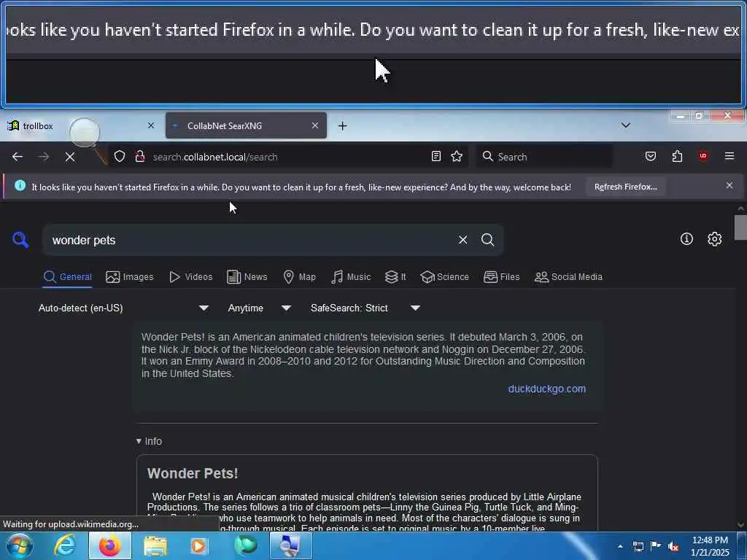Switch to the Music category

tap(351, 276)
